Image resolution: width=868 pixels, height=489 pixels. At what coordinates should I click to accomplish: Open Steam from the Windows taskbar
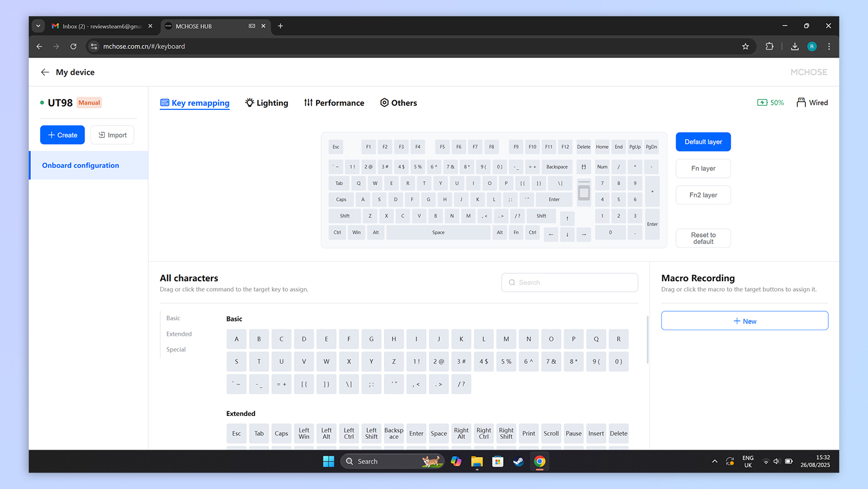519,461
